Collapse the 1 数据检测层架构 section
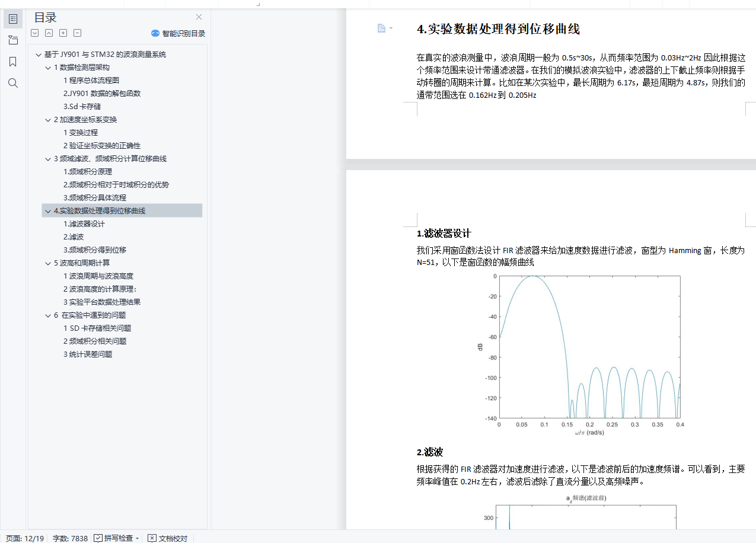This screenshot has height=543, width=756. coord(48,68)
